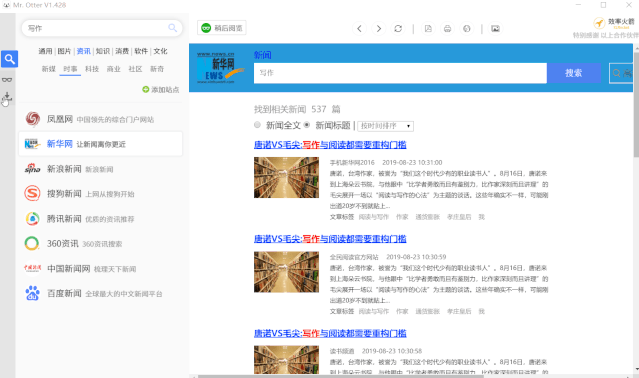The height and width of the screenshot is (378, 639).
Task: Open the page in an external browser
Action: point(467,29)
